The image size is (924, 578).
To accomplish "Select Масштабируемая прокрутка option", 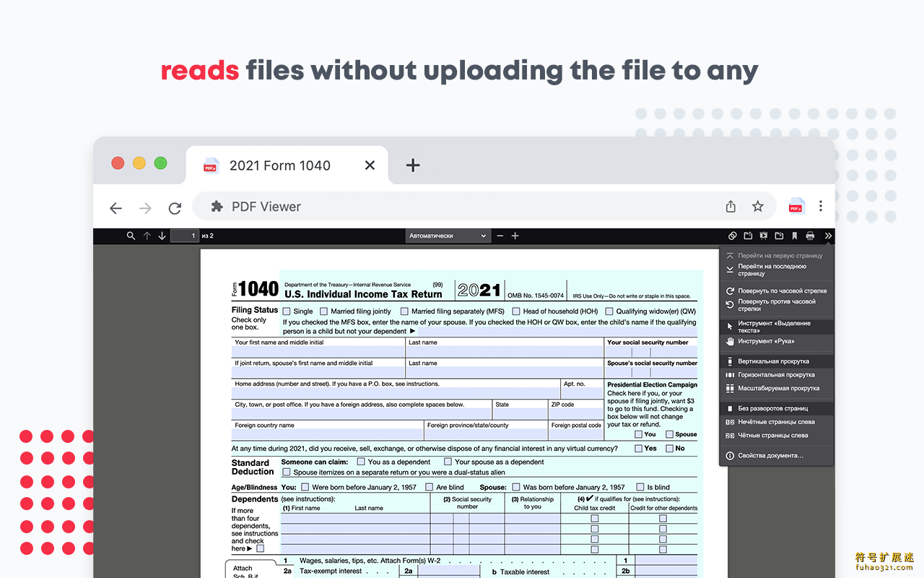I will pos(776,388).
